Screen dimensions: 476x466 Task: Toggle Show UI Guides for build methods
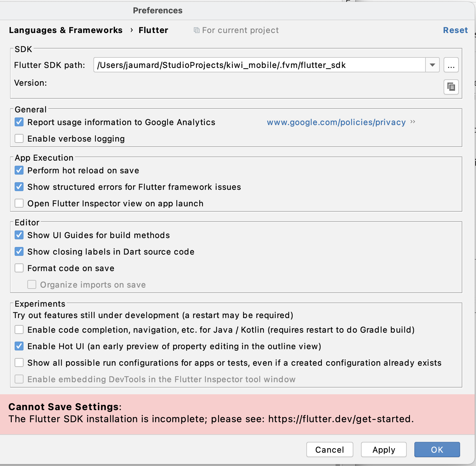point(19,235)
